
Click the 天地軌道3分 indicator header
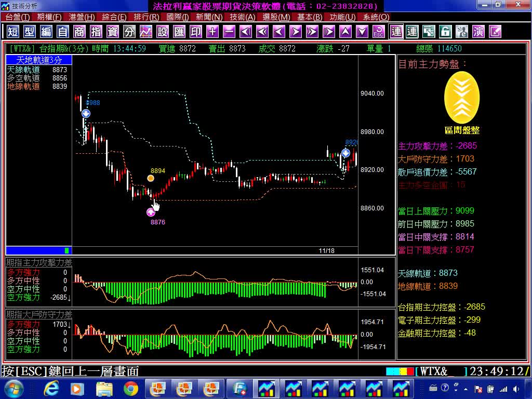click(x=39, y=60)
